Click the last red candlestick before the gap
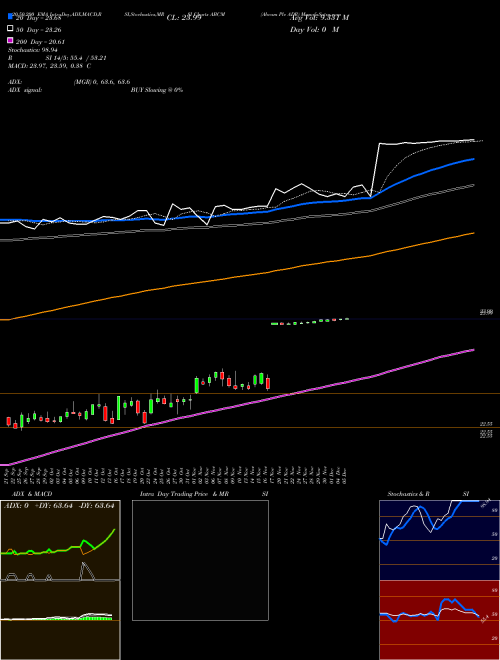 [268, 383]
